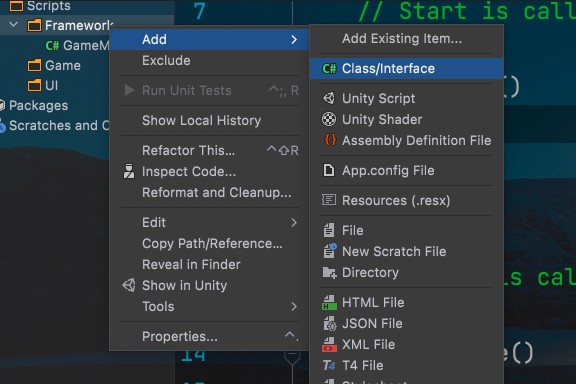Click the Resources (.resx) icon
Screen dimensions: 576x384
point(329,200)
